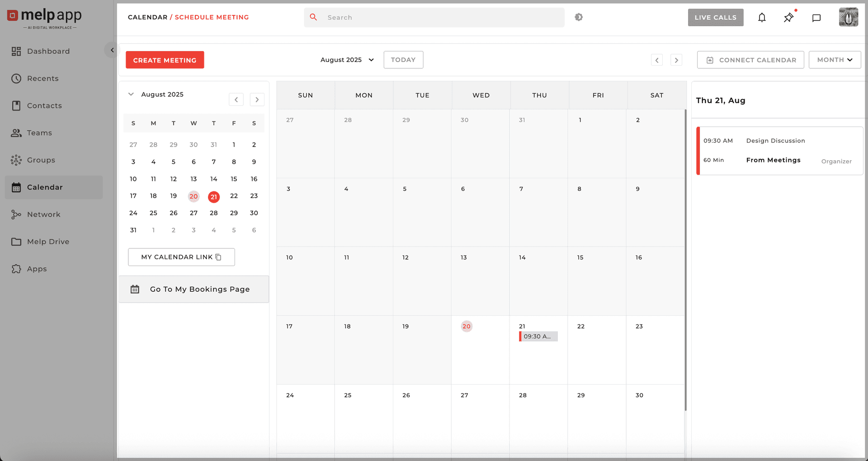Open the Teams section in the sidebar
Image resolution: width=868 pixels, height=461 pixels.
click(39, 133)
